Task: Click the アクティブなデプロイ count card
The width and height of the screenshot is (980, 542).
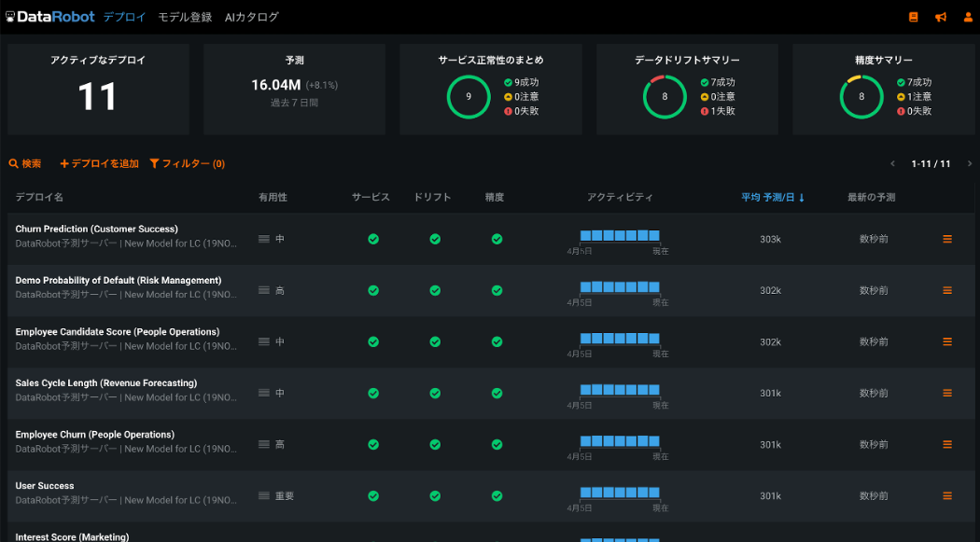Action: pos(98,89)
